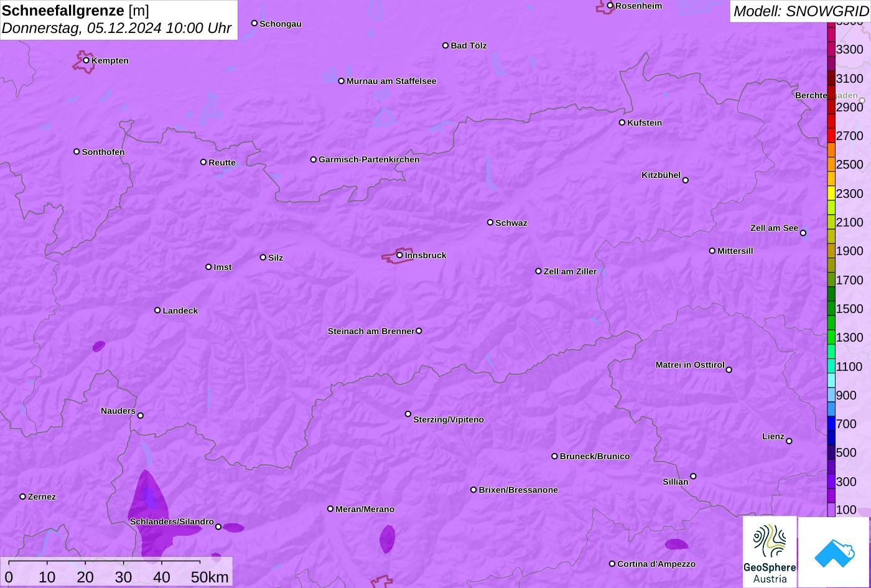Screen dimensions: 871x588
Task: Click the Silz marker dot
Action: (263, 258)
